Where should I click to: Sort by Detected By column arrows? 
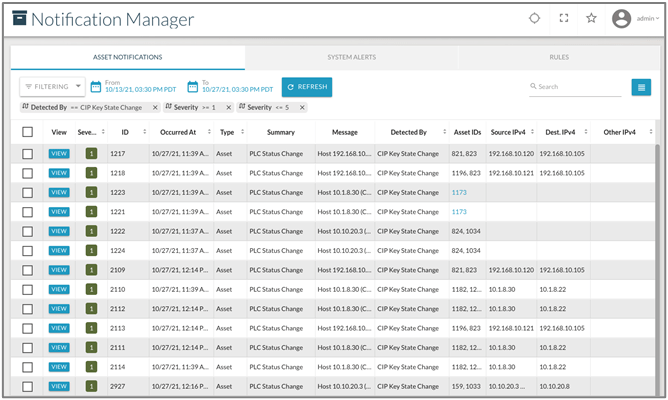click(444, 132)
